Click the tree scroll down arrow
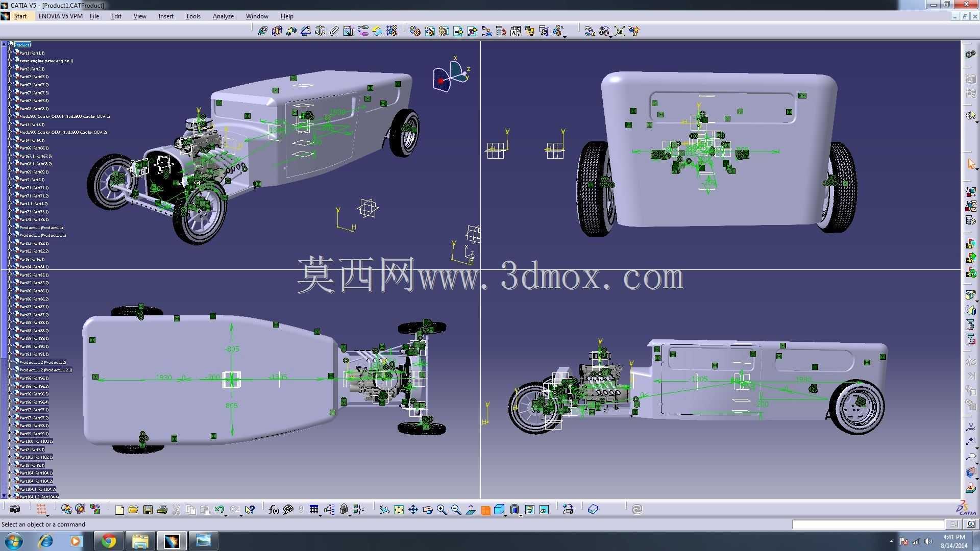 (x=4, y=496)
